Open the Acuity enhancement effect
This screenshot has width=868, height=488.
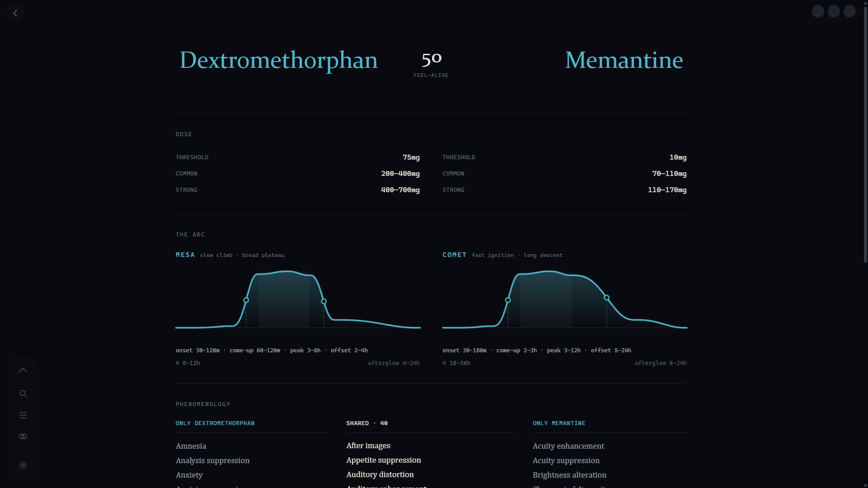click(x=569, y=446)
